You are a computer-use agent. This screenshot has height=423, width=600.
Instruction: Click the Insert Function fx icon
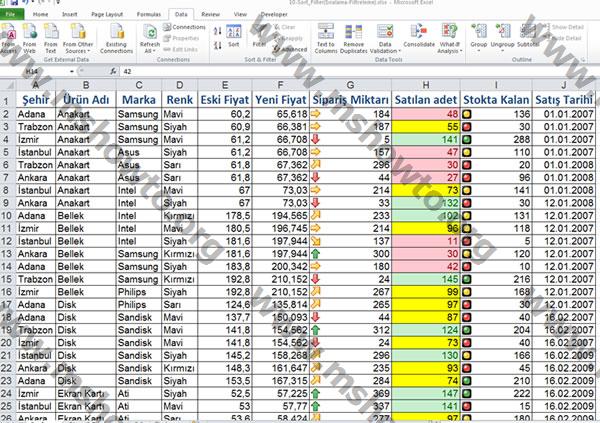click(x=113, y=71)
